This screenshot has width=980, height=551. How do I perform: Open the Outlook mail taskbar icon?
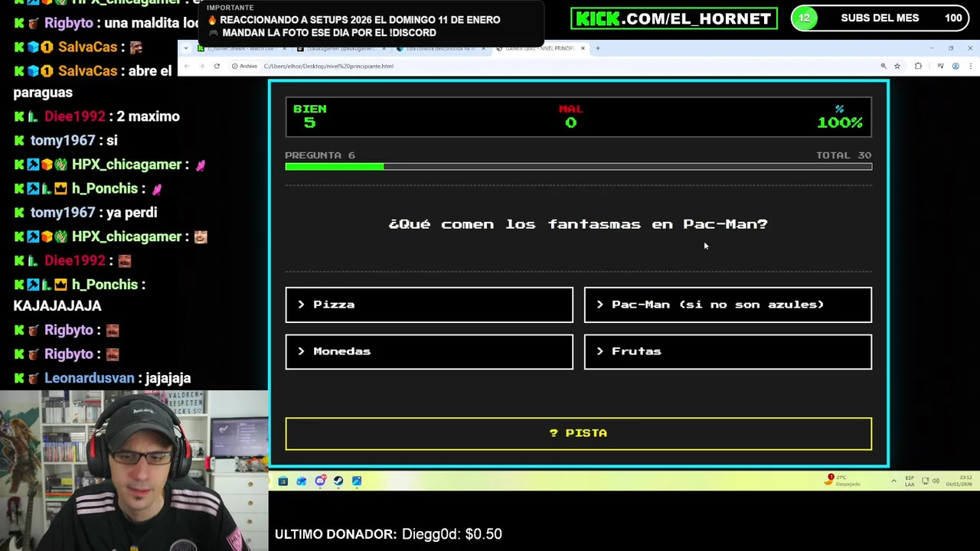tap(302, 481)
